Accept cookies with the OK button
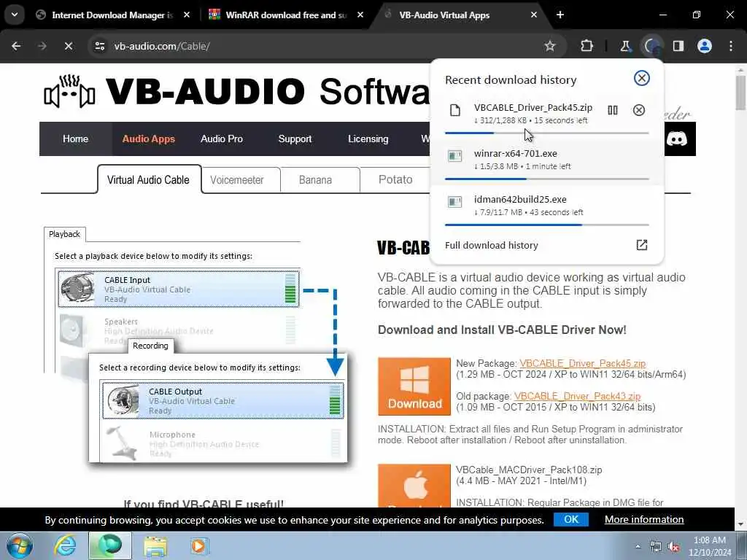 tap(570, 519)
